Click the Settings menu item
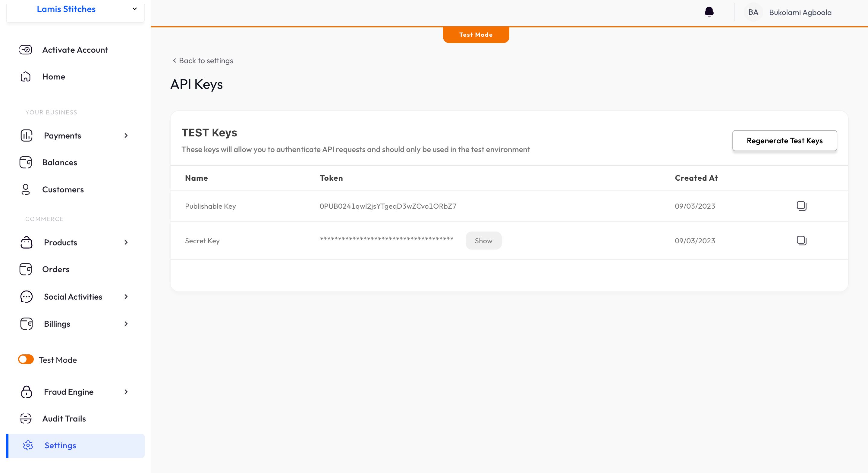868x473 pixels. (59, 445)
